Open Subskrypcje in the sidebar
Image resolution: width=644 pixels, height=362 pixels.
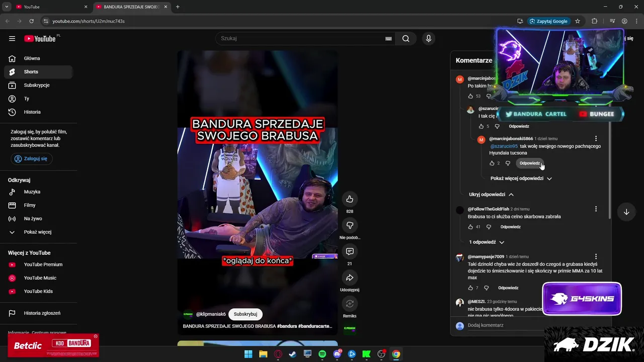click(38, 85)
